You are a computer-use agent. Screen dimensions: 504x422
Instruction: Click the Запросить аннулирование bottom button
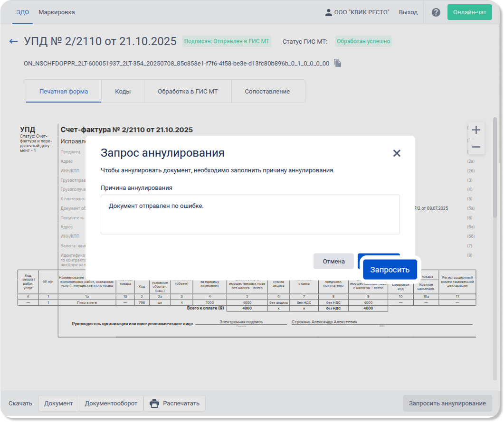click(447, 403)
